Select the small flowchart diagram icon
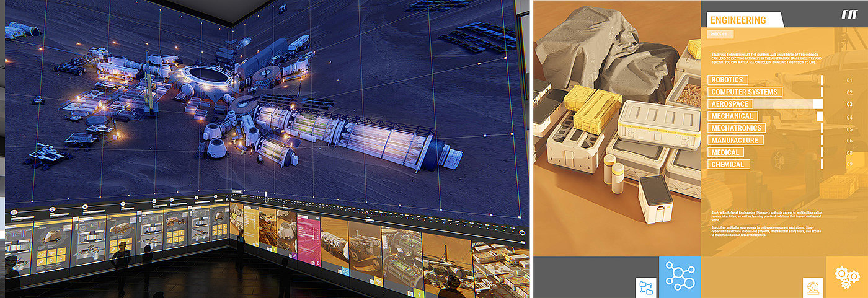868x298 pixels. [647, 287]
